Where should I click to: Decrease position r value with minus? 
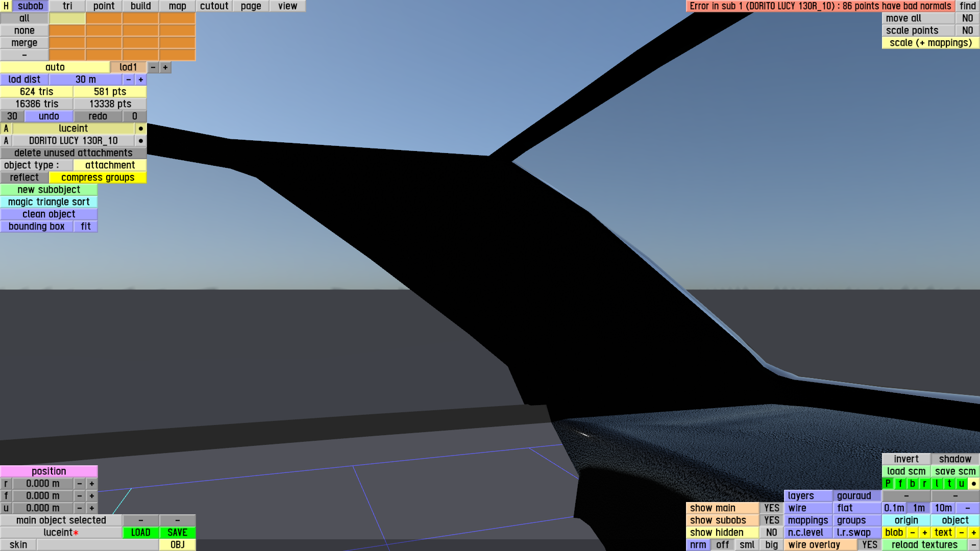[x=79, y=484]
